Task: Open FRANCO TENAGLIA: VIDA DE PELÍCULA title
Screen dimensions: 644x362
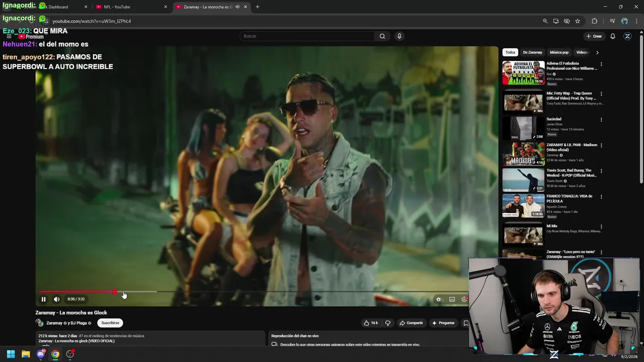Action: (570, 199)
